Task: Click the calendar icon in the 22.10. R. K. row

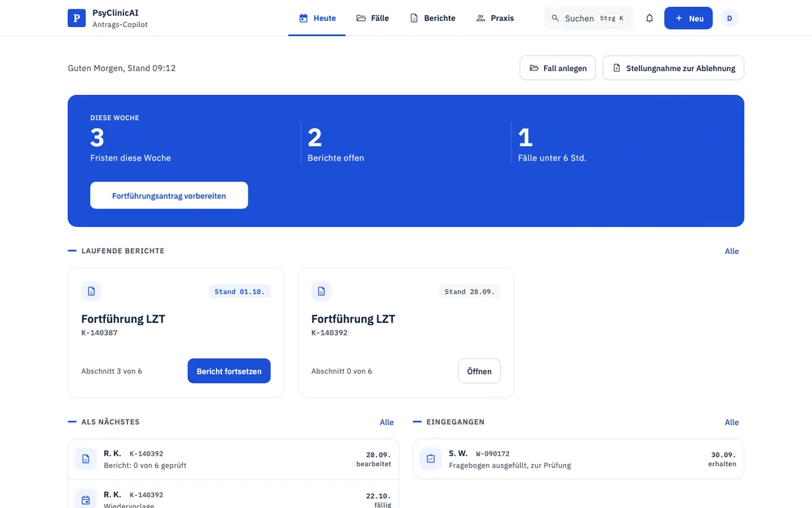Action: pyautogui.click(x=86, y=500)
